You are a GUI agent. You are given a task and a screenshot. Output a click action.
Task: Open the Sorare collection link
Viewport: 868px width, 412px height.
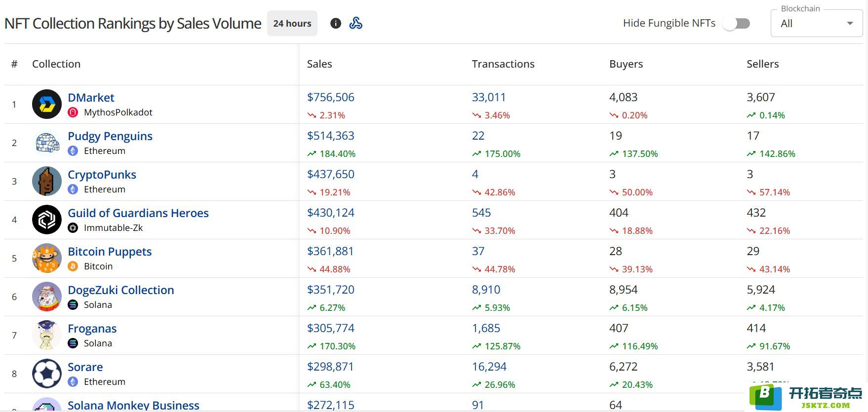pyautogui.click(x=85, y=367)
